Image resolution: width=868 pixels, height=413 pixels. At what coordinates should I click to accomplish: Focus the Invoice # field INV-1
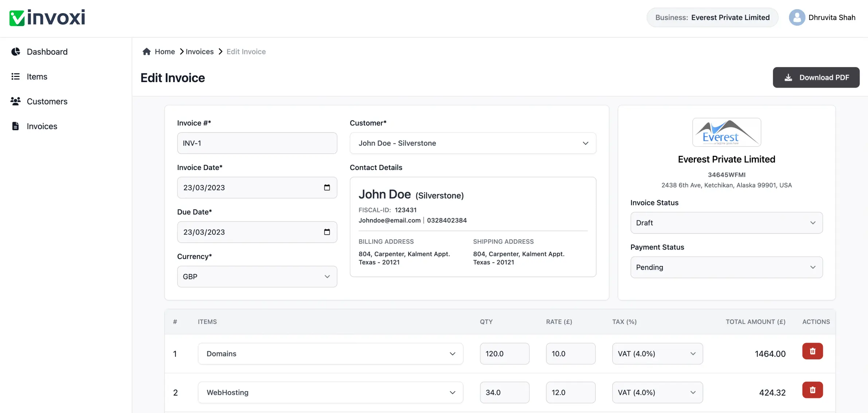click(x=257, y=143)
